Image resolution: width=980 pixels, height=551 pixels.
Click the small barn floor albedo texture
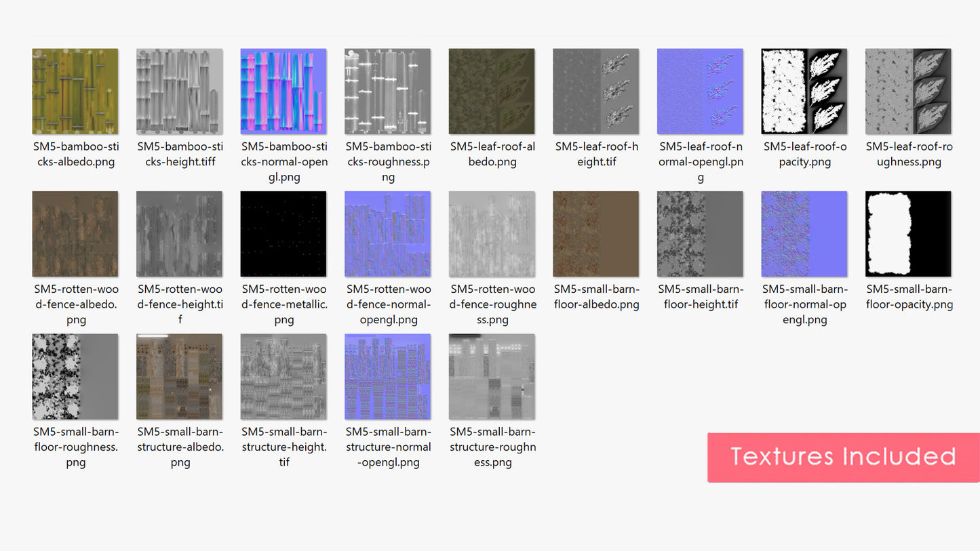(x=595, y=234)
